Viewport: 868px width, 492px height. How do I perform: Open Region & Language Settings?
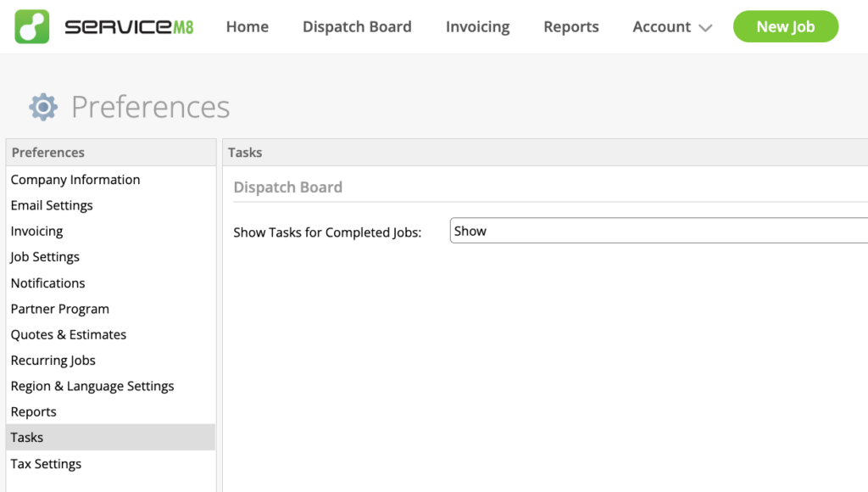92,386
